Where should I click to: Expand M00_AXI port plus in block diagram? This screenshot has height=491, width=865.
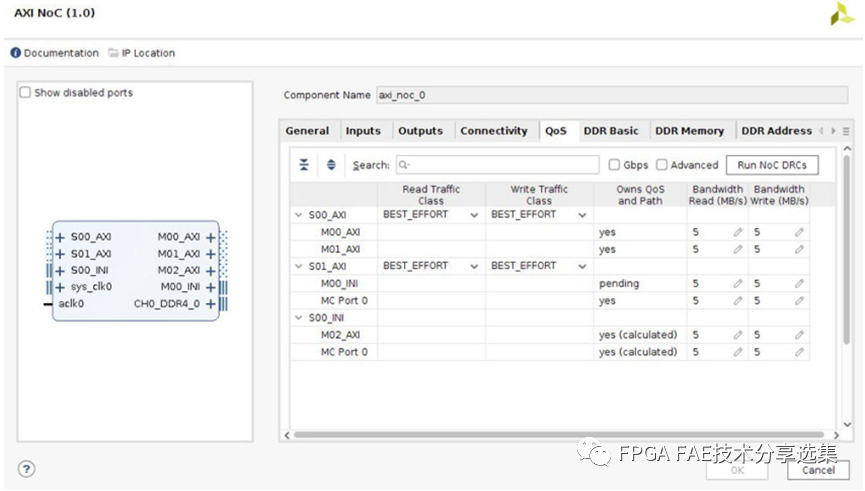coord(210,237)
